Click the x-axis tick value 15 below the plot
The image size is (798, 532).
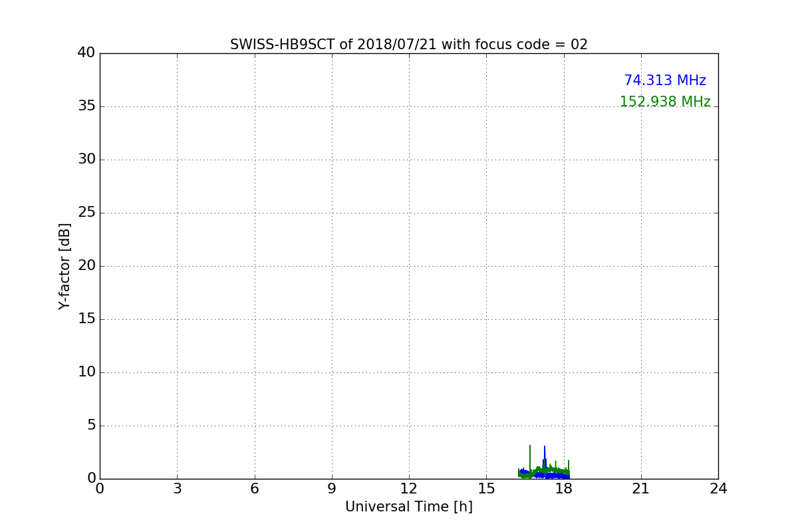click(486, 489)
